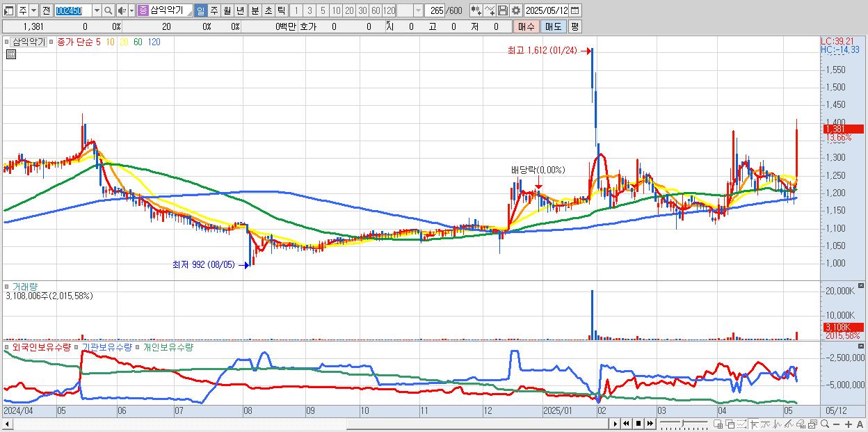
Task: Click the date field showing 2025/05/12
Action: pos(547,10)
